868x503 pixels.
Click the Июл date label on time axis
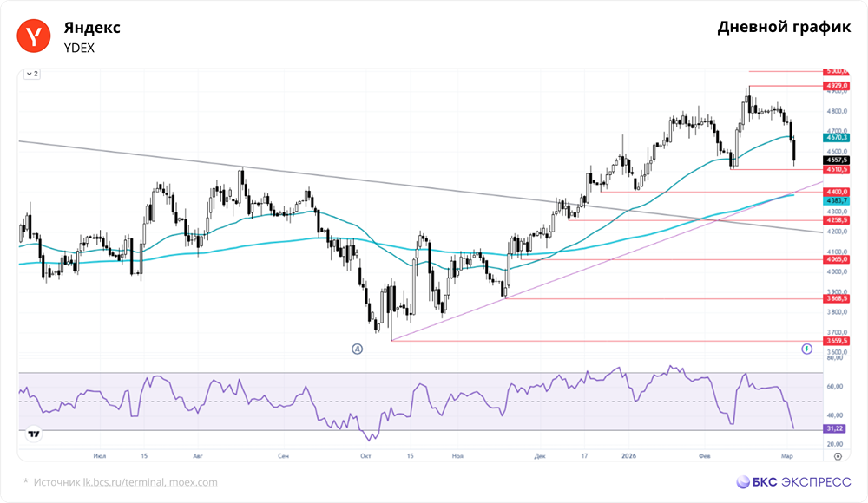click(100, 456)
